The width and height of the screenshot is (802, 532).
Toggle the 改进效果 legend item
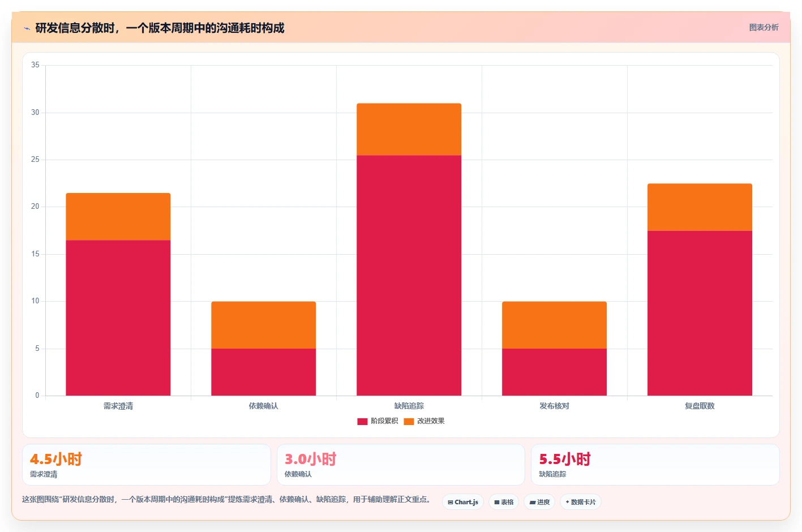(424, 421)
